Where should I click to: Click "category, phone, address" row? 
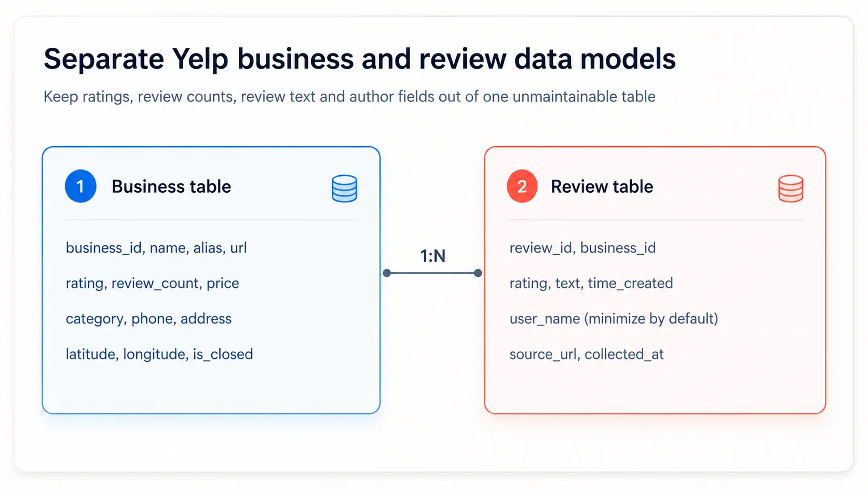[148, 319]
